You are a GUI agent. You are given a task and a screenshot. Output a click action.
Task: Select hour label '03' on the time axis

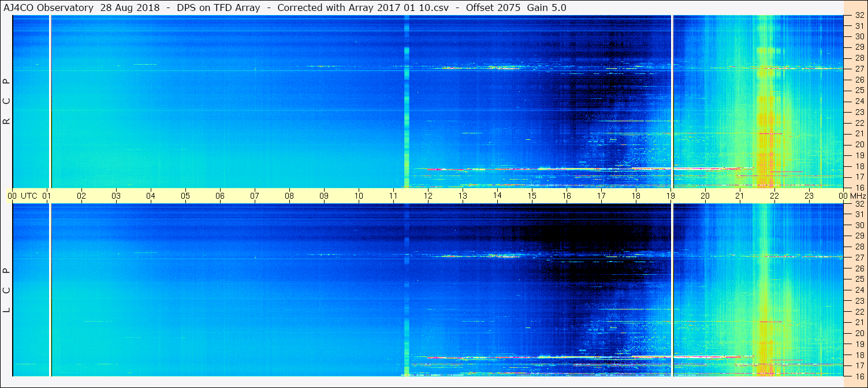click(116, 196)
